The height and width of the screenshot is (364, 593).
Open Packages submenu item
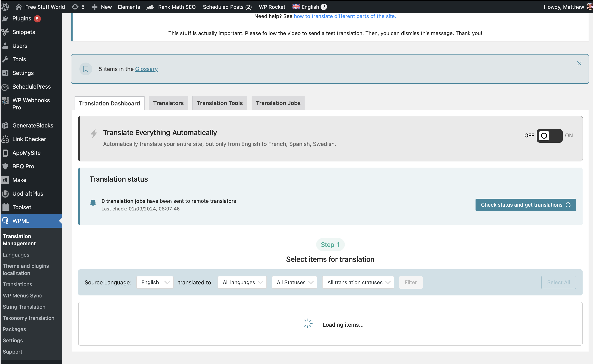[14, 329]
